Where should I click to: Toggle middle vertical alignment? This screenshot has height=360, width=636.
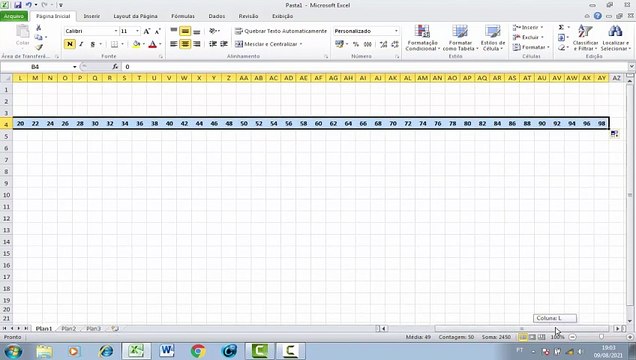click(185, 31)
